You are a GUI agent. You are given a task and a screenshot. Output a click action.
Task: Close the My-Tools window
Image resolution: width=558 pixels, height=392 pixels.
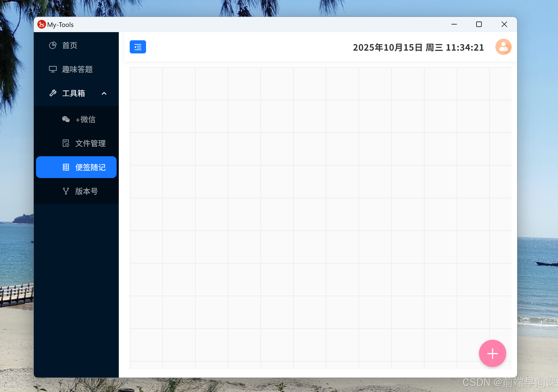pos(504,24)
